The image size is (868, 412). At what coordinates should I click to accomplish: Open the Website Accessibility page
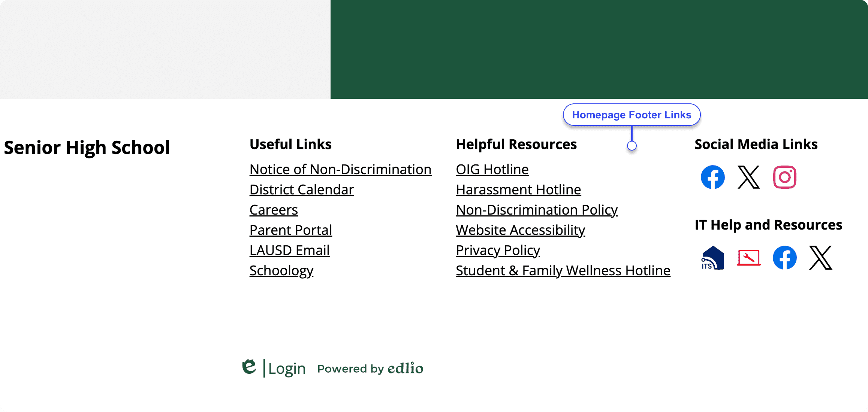520,230
